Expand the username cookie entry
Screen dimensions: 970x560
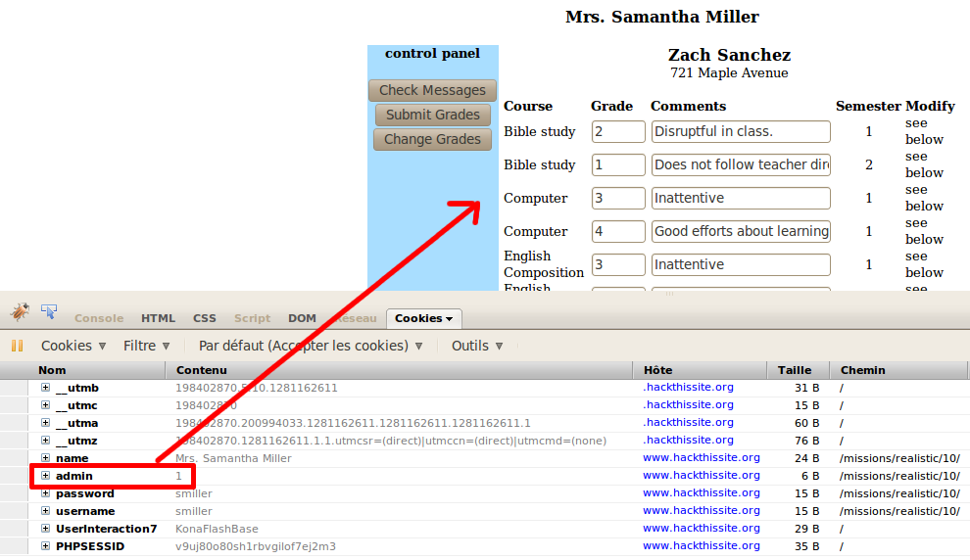point(45,511)
